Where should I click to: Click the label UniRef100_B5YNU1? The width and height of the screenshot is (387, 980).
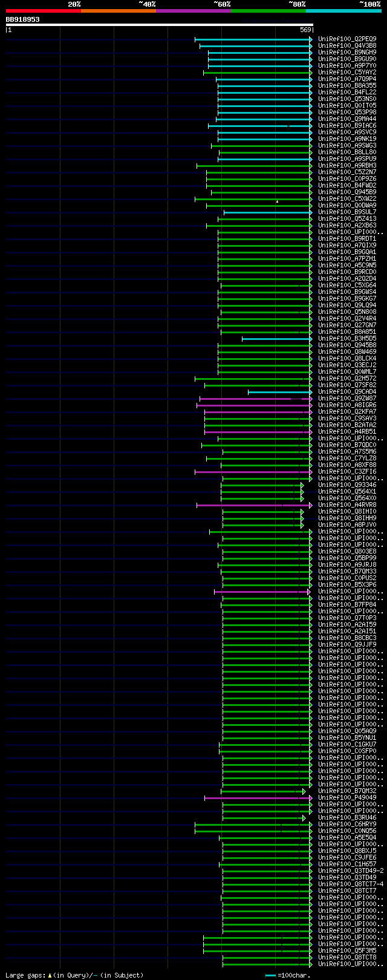tap(347, 737)
